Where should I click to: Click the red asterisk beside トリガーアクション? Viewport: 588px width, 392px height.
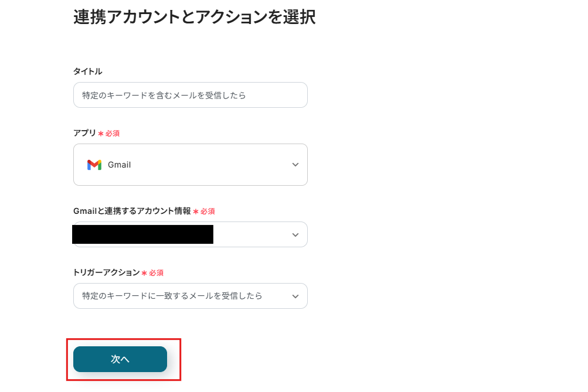[144, 273]
